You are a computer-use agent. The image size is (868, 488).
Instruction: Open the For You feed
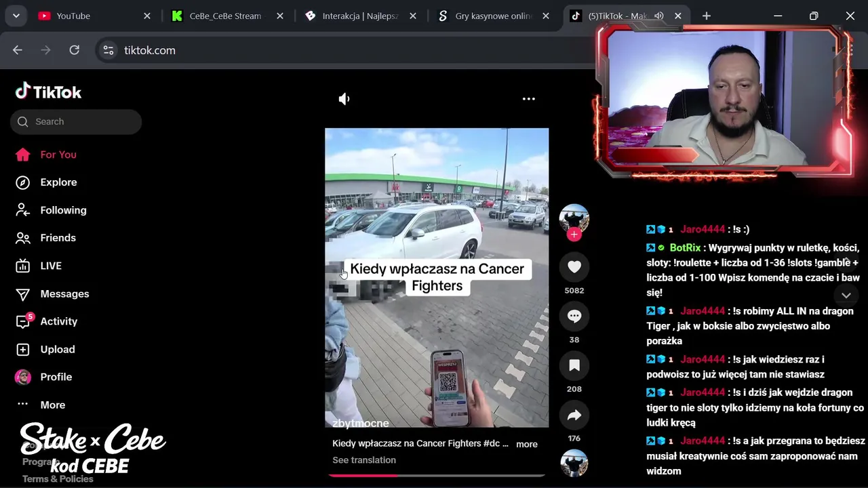click(46, 155)
